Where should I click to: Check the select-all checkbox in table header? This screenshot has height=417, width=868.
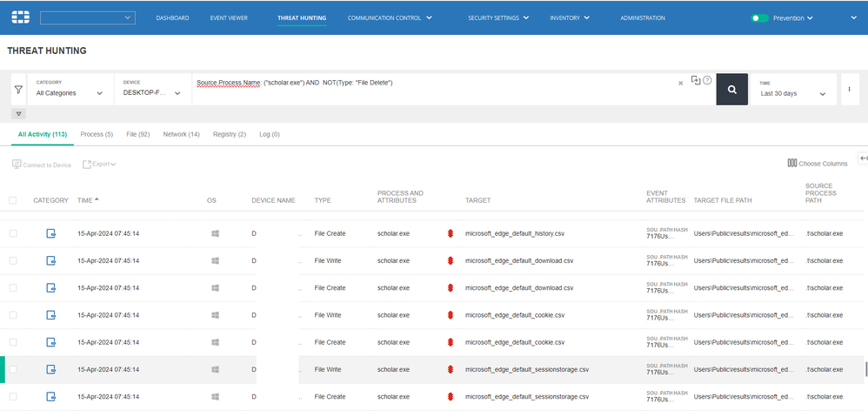pos(12,200)
